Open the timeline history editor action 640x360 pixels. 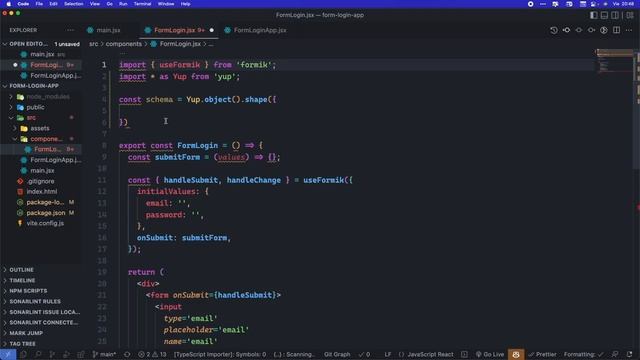click(553, 30)
